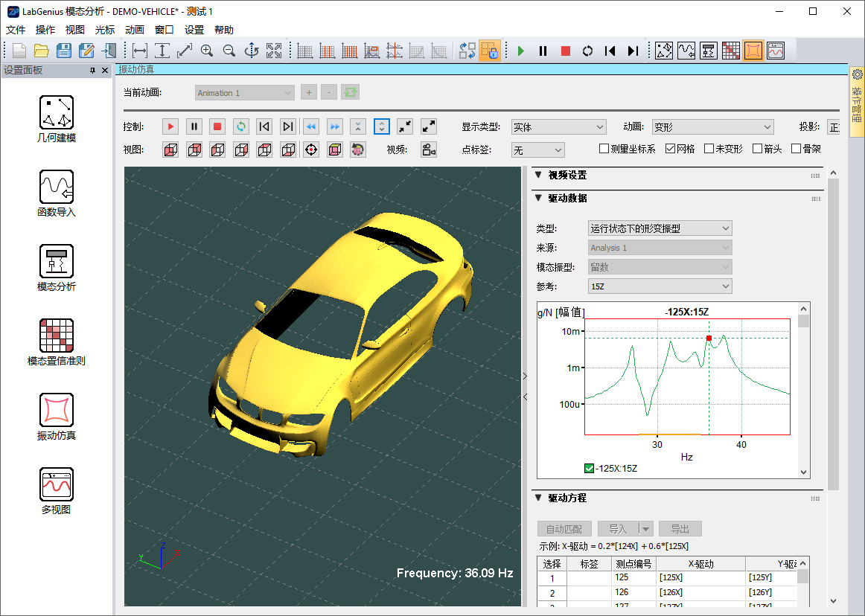The height and width of the screenshot is (616, 865).
Task: Enable the 测量坐标系 checkbox
Action: click(604, 149)
